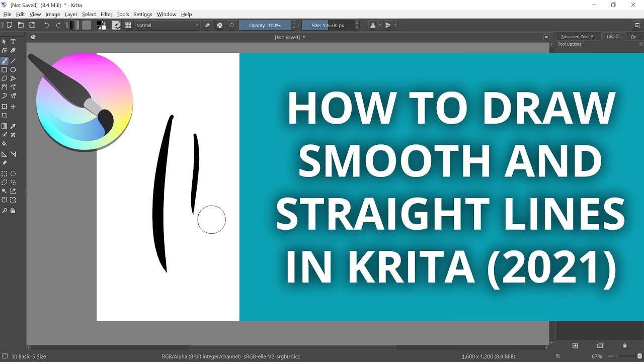Image resolution: width=644 pixels, height=362 pixels.
Task: Select the Ellipse tool
Action: (x=13, y=70)
